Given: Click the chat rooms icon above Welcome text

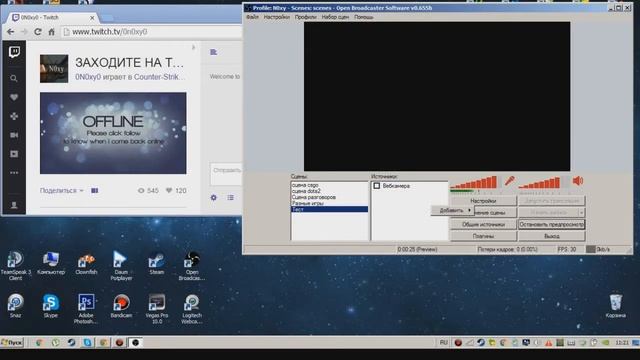Looking at the screenshot, I should (x=213, y=52).
